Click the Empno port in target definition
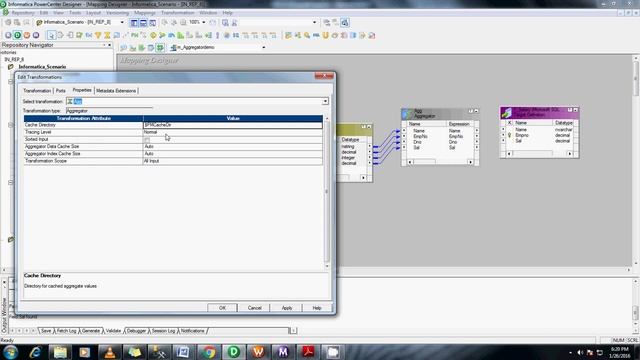This screenshot has height=360, width=640. (522, 135)
